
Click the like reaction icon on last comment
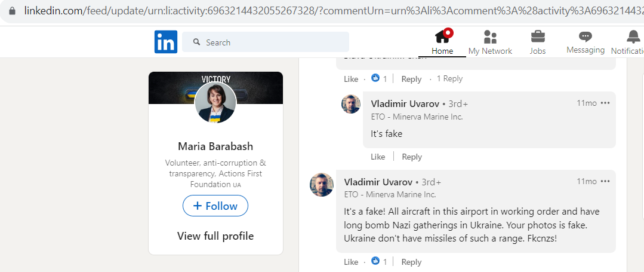[375, 261]
